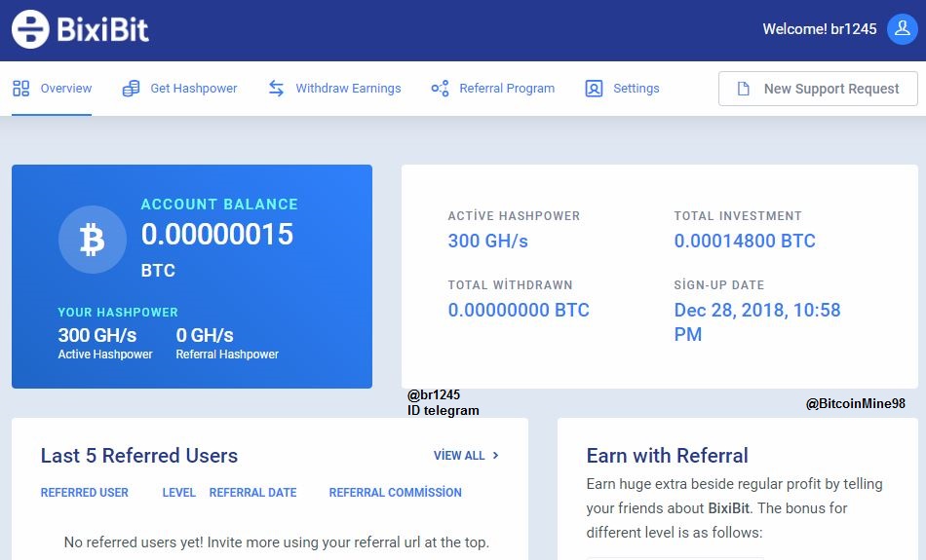Click the Referral Program share icon
This screenshot has height=560, width=926.
pyautogui.click(x=440, y=89)
